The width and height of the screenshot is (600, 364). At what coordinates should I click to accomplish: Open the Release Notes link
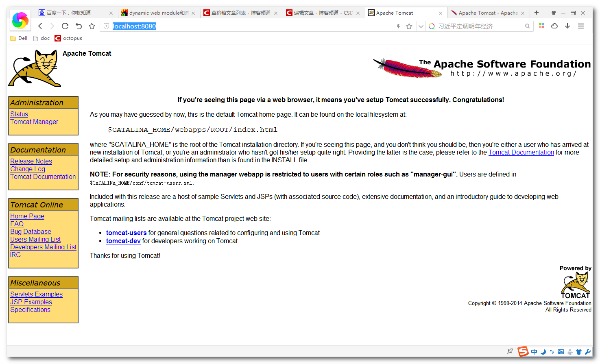(x=31, y=161)
